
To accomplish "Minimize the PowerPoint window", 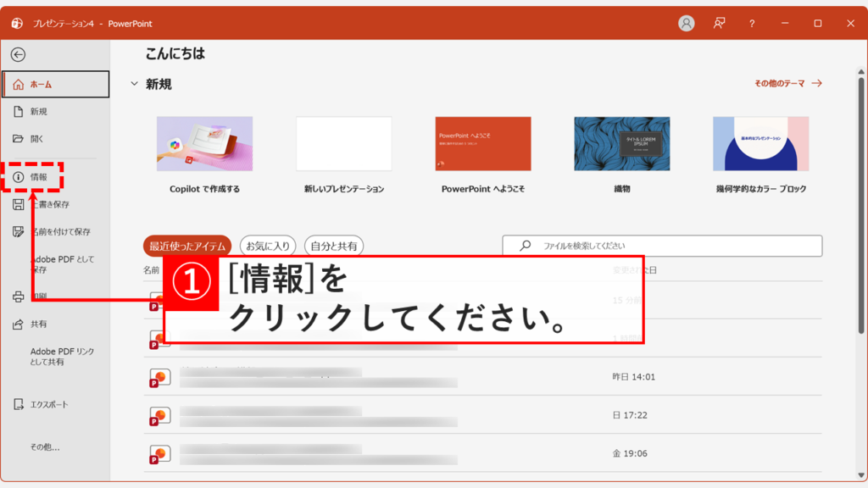I will coord(784,23).
